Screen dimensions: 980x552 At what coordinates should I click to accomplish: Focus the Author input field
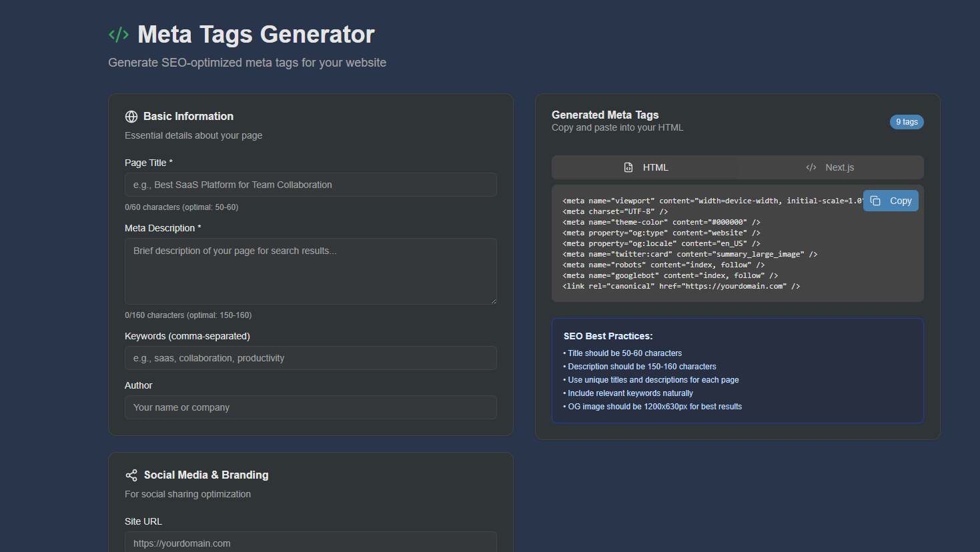click(x=311, y=407)
